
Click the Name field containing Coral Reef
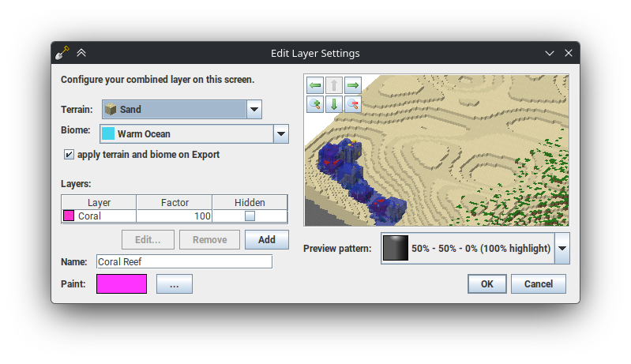click(x=184, y=262)
